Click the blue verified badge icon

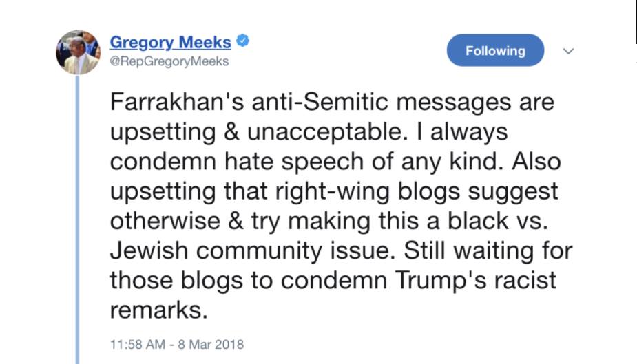point(242,41)
